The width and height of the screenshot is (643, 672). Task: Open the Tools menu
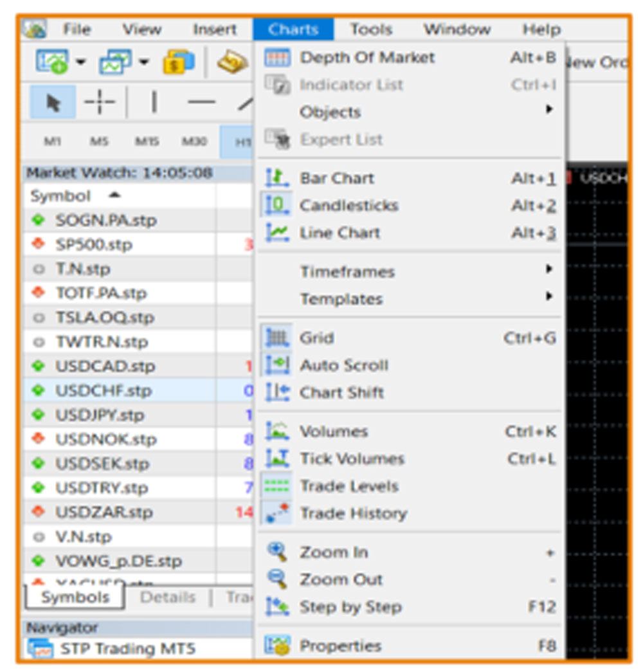pyautogui.click(x=371, y=29)
